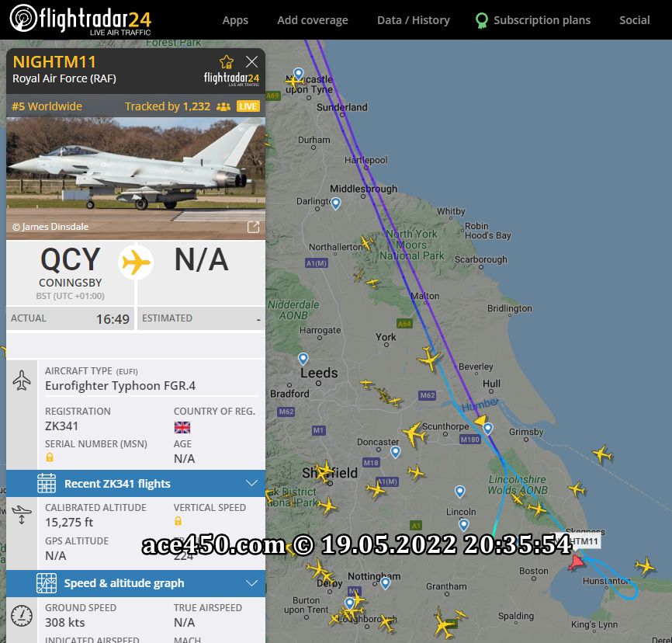Click the Subscription plans ribbon icon

[482, 20]
